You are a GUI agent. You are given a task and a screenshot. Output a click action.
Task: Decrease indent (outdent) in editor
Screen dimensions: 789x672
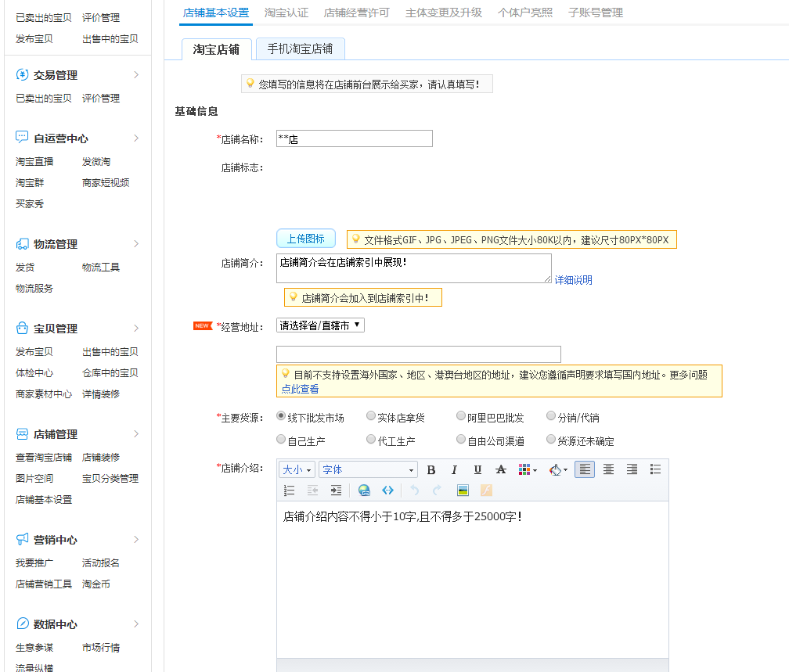(312, 491)
